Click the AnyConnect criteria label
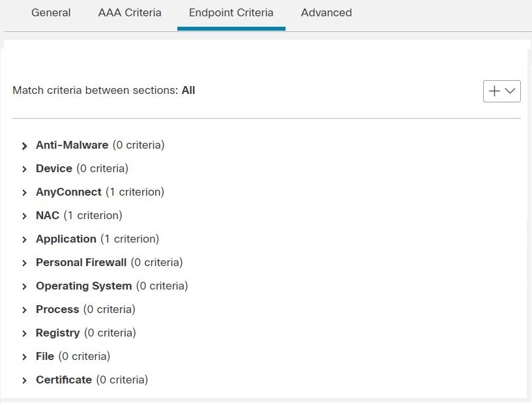This screenshot has width=532, height=405. click(68, 192)
